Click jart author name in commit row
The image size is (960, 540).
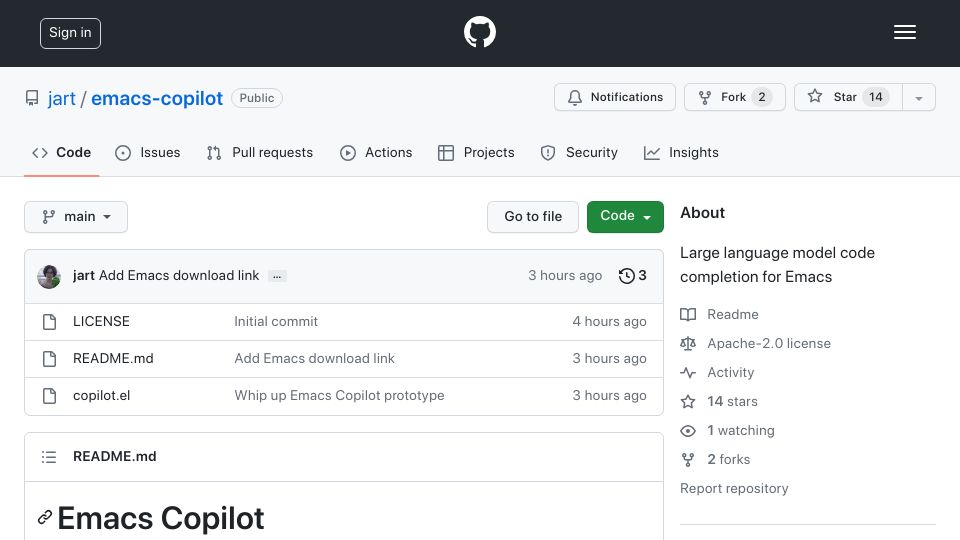83,276
